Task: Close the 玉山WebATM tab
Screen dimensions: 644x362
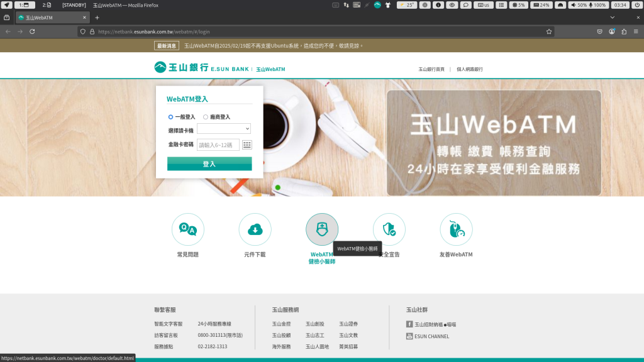Action: pos(84,18)
